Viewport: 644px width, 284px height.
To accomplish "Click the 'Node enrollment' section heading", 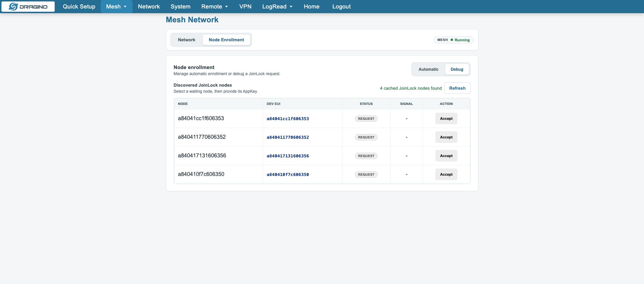I will click(x=194, y=67).
